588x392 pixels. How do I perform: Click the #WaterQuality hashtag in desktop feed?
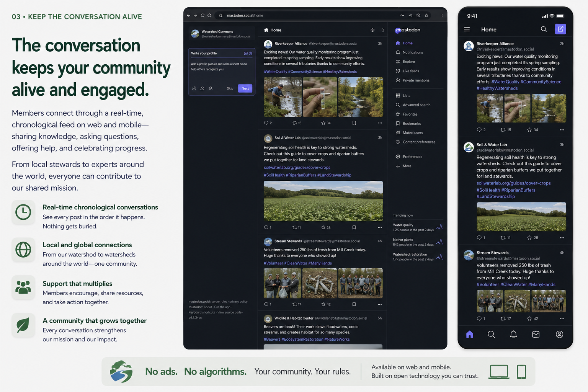tap(275, 72)
